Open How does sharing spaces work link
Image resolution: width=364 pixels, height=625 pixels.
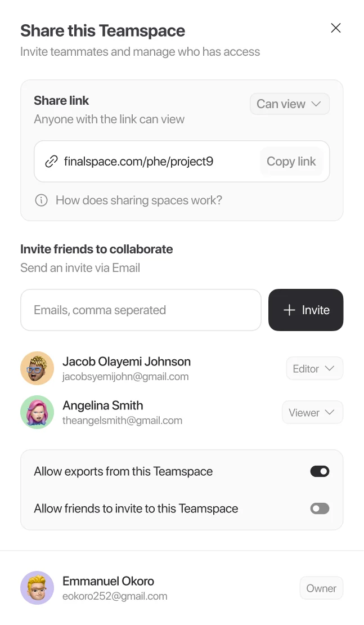(x=139, y=200)
